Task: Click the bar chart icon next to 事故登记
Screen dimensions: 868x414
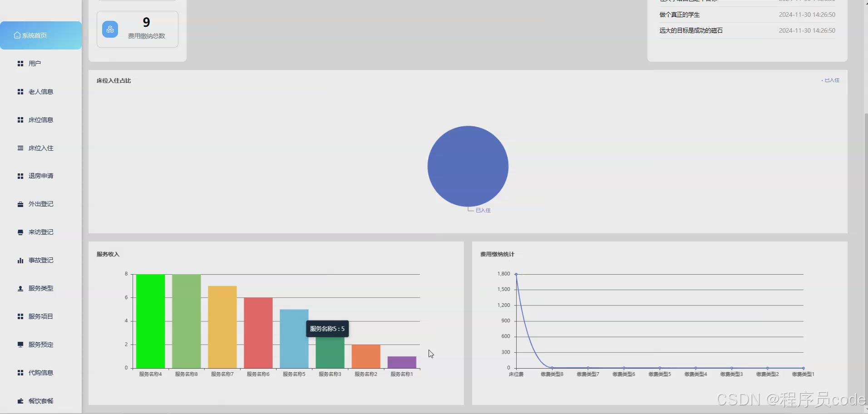Action: (x=20, y=261)
